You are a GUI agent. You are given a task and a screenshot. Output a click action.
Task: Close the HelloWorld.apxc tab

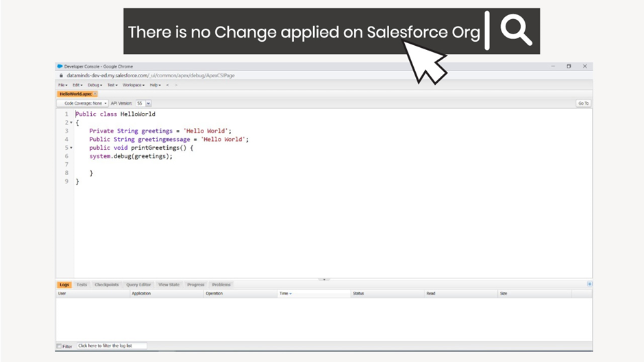(x=95, y=94)
